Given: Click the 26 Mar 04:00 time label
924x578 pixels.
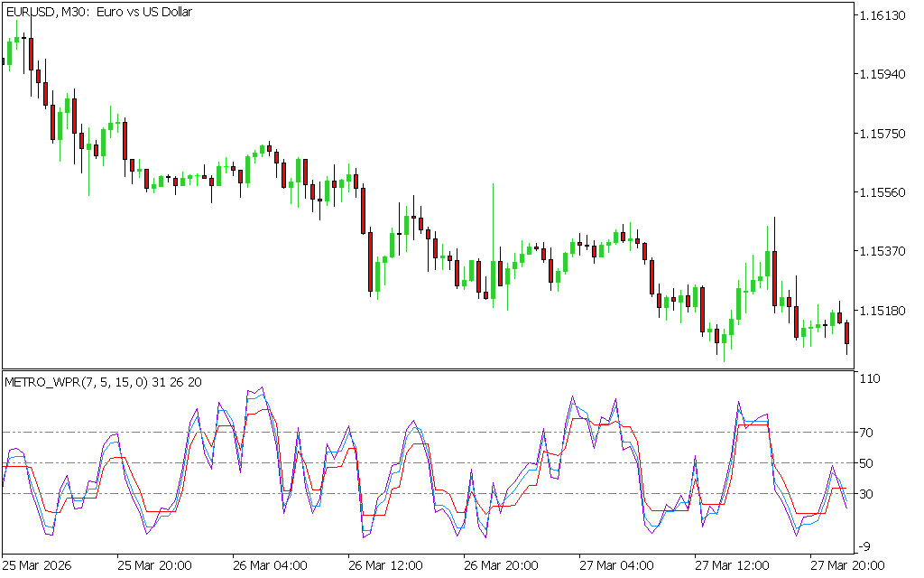Looking at the screenshot, I should [269, 565].
